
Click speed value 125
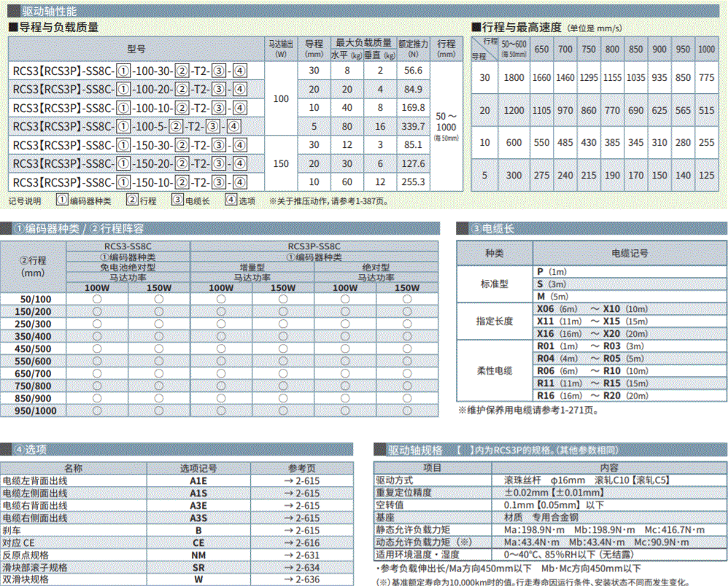coord(706,176)
